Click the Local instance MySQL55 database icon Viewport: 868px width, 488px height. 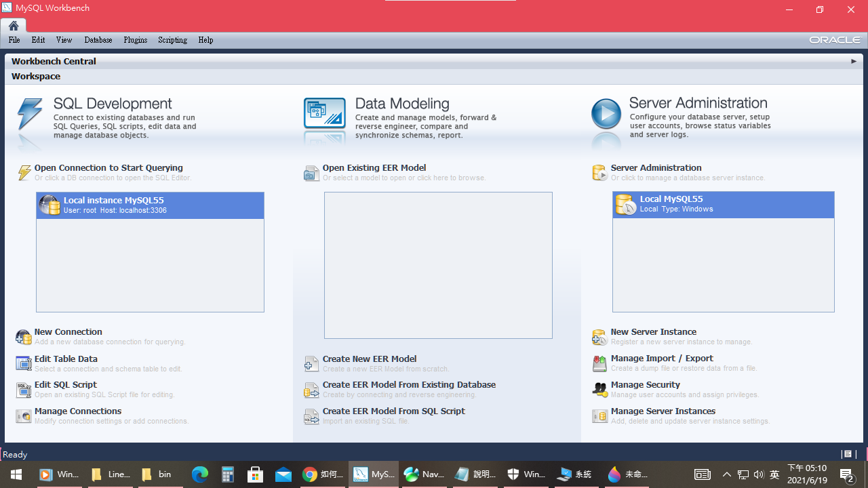[50, 205]
